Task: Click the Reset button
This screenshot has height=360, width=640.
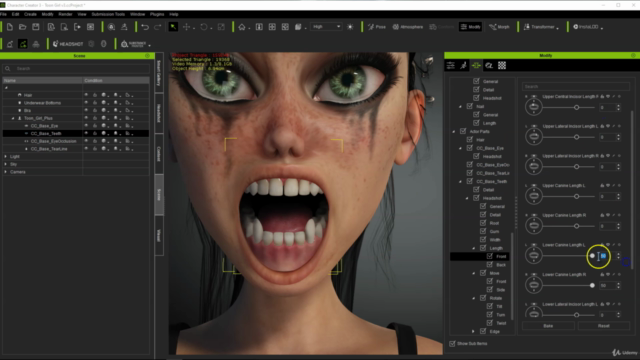Action: coord(603,326)
